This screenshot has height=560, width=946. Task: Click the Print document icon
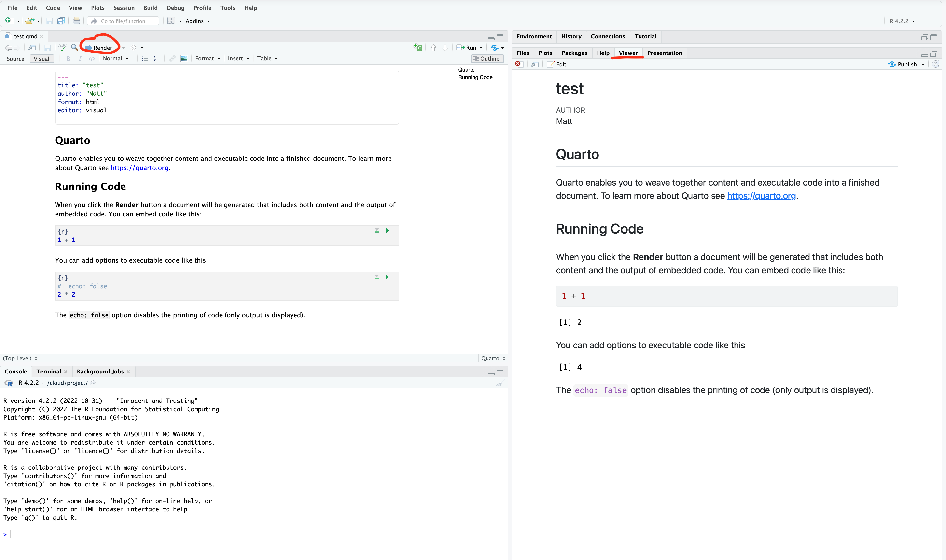click(x=76, y=21)
